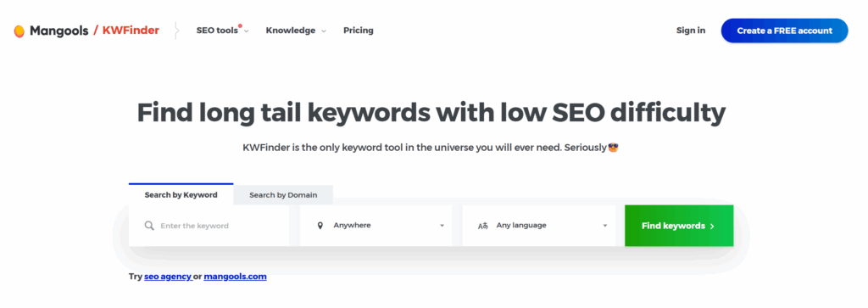Click the red notification dot on SEO tools
Image resolution: width=868 pixels, height=308 pixels.
point(240,25)
